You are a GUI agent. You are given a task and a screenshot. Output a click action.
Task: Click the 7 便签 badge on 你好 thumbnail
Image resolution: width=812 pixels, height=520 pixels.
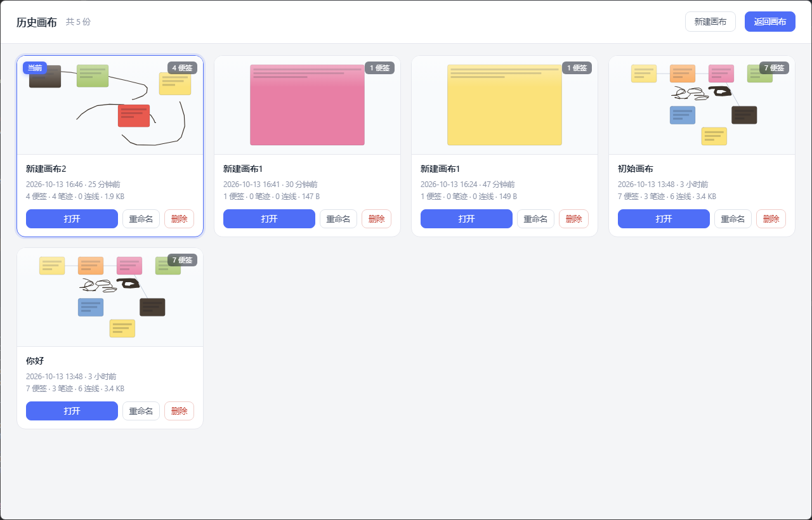(x=182, y=260)
